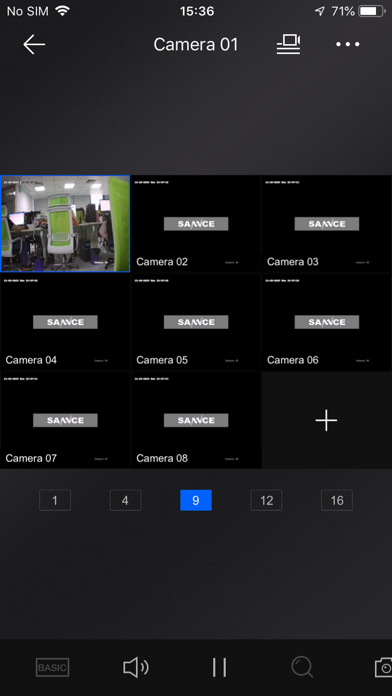The width and height of the screenshot is (392, 696).
Task: Switch to single-view layout button 1
Action: click(x=55, y=500)
